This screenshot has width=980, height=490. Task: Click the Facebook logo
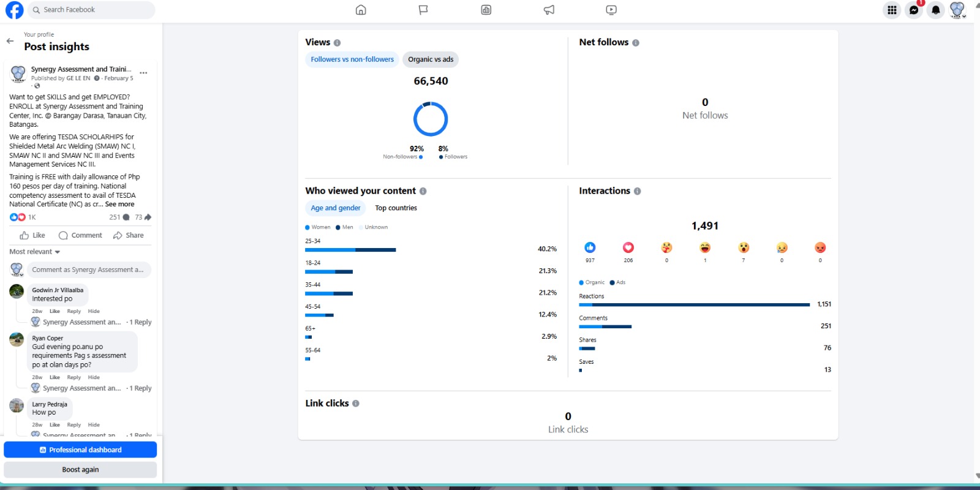point(14,10)
